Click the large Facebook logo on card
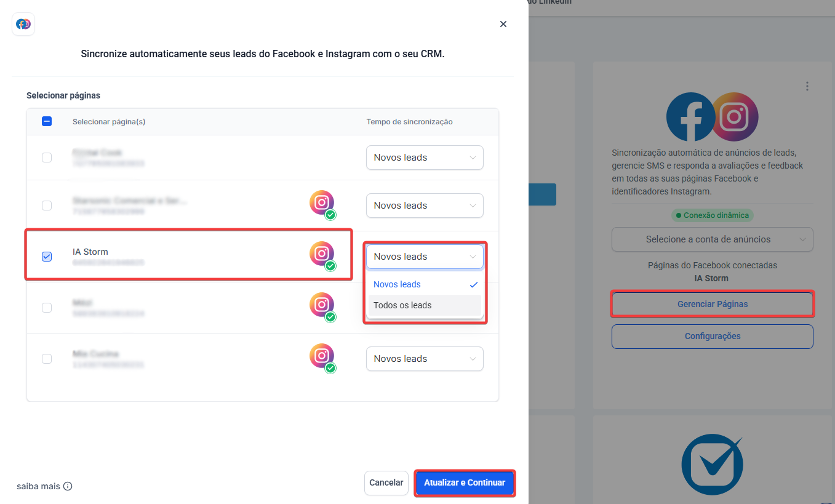Image resolution: width=835 pixels, height=504 pixels. 690,117
